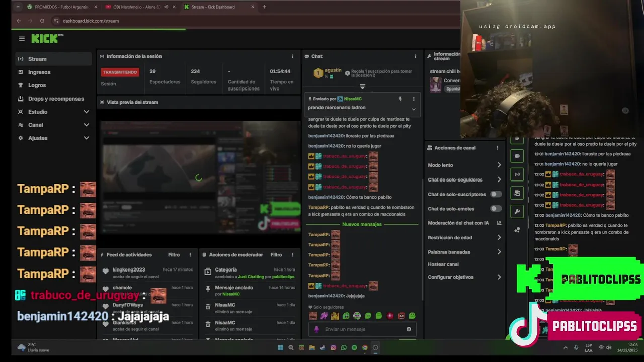Screen dimensions: 644x362
Task: Switch to the Marshmello - Alone YouTube tab
Action: click(140, 7)
